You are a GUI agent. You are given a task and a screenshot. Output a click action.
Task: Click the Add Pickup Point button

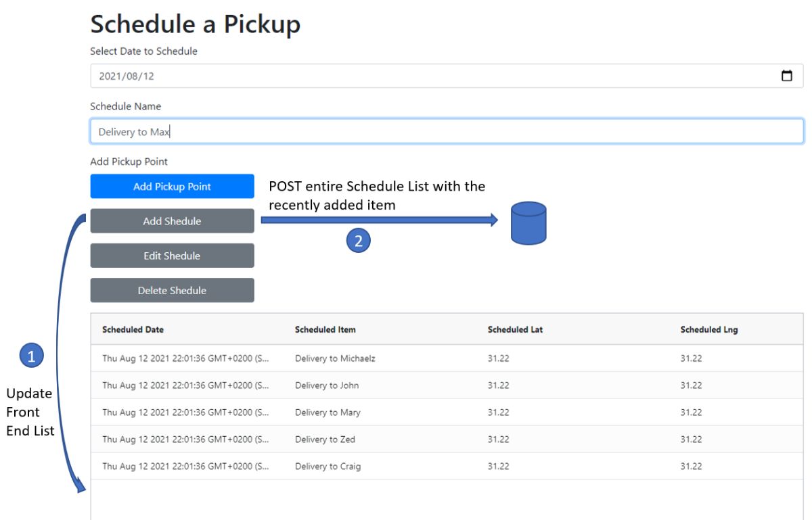coord(172,187)
